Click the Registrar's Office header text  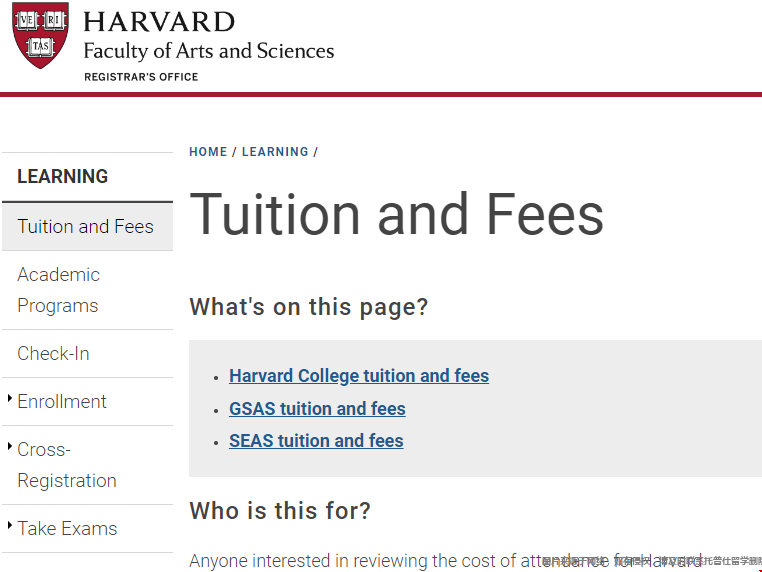tap(141, 77)
